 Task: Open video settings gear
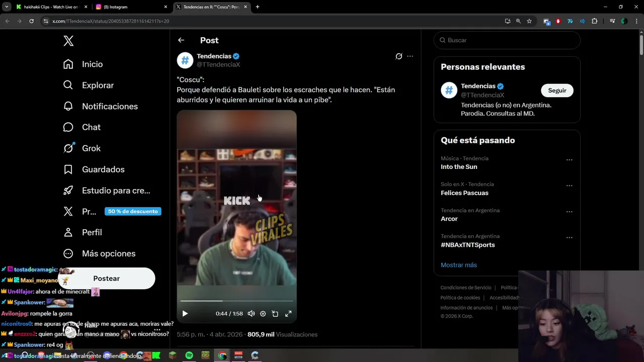tap(263, 314)
